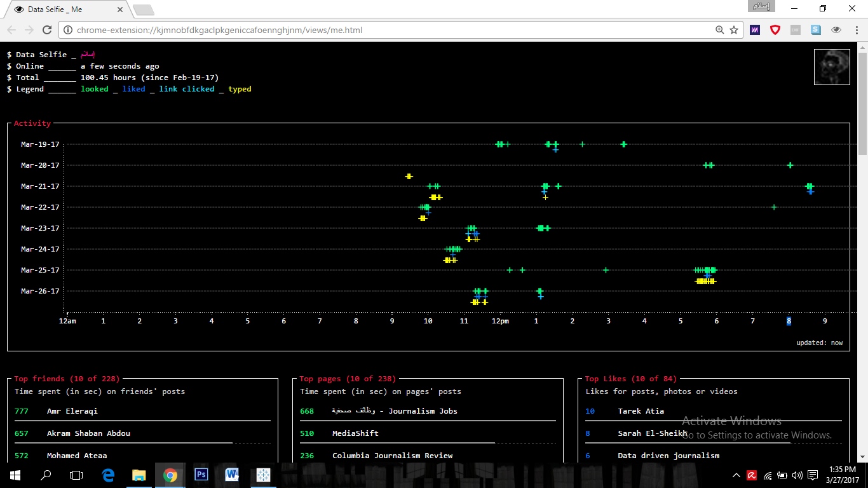Screen dimensions: 868x488
Task: Click the purple M extension icon
Action: point(755,30)
